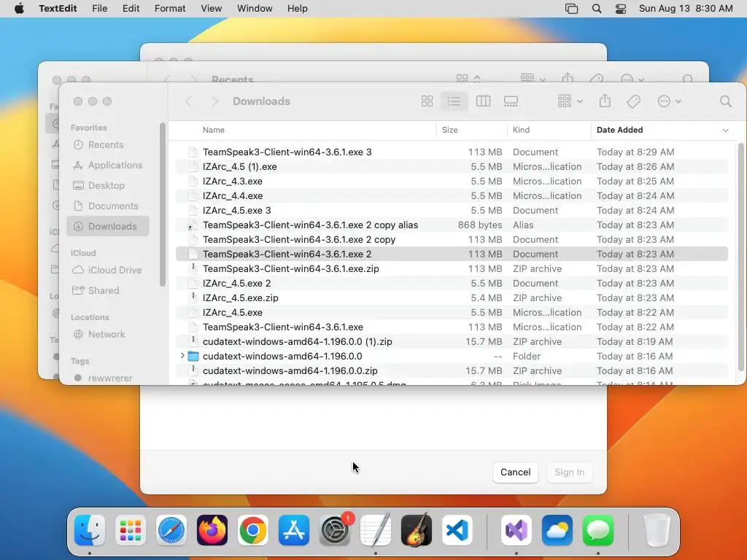This screenshot has width=747, height=560.
Task: Launch Firefox from the Dock
Action: (x=212, y=530)
